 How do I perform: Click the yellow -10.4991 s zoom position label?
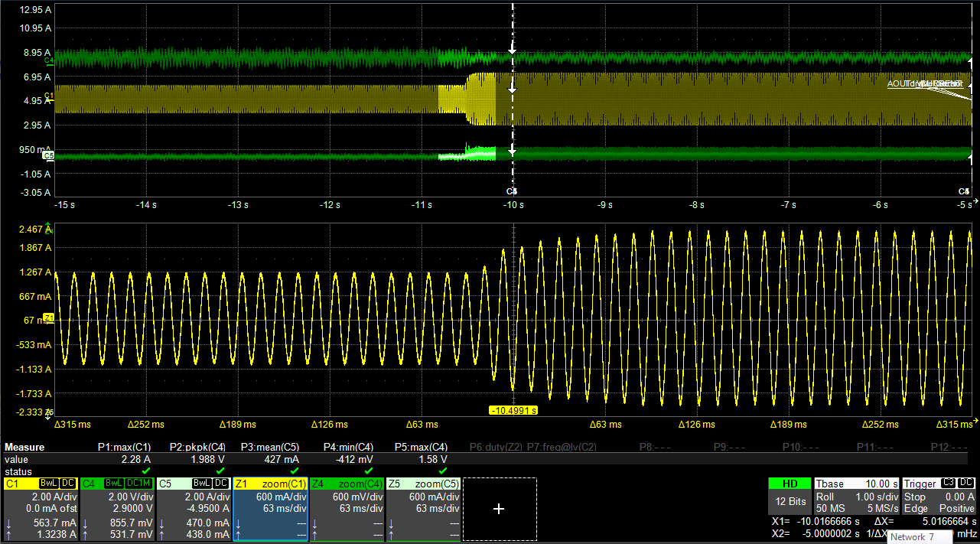coord(513,410)
